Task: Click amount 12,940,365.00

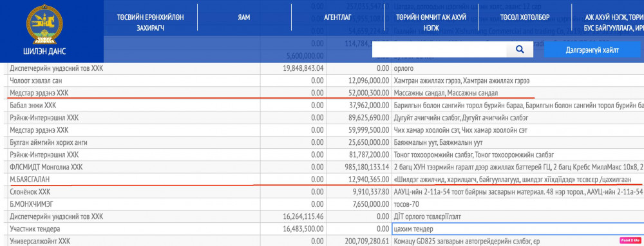Action: tap(368, 180)
